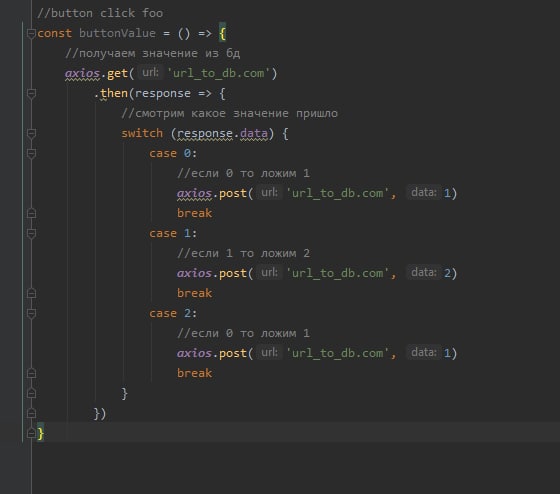
Task: Collapse the case 0 fold marker
Action: point(31,154)
